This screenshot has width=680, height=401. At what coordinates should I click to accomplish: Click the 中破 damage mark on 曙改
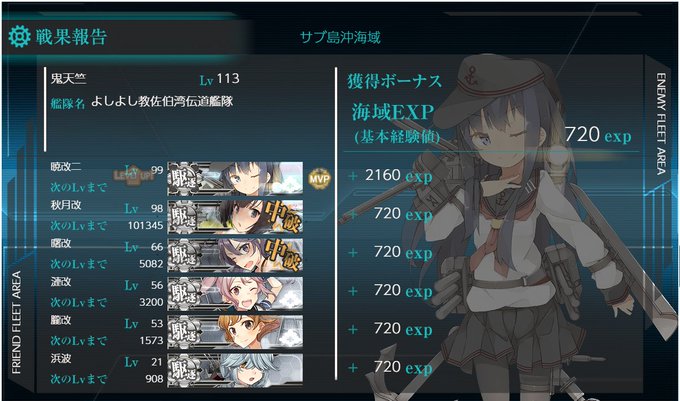click(283, 254)
